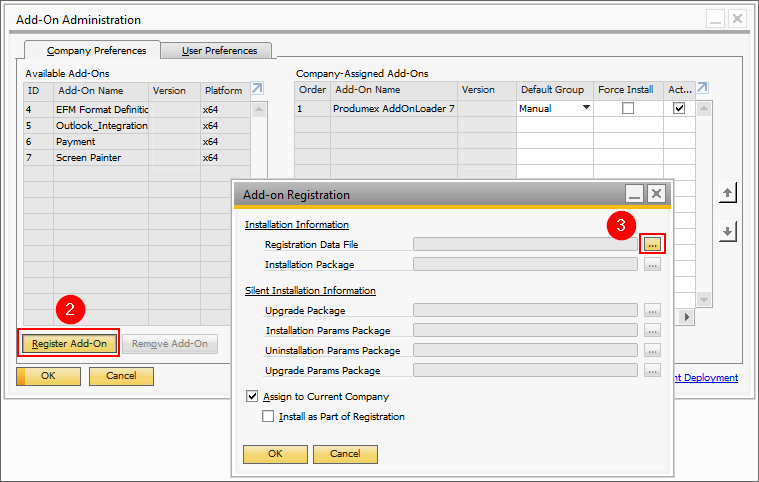The image size is (759, 482).
Task: Browse for Upgrade Params Package
Action: (x=652, y=371)
